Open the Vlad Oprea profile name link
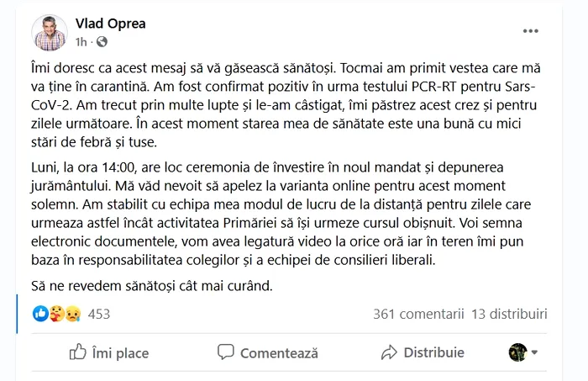Viewport: 588px width, 381px height. [x=110, y=24]
